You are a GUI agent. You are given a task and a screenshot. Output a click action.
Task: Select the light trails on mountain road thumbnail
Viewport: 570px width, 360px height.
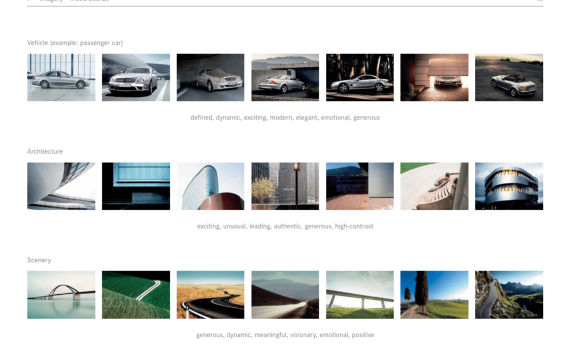(285, 295)
